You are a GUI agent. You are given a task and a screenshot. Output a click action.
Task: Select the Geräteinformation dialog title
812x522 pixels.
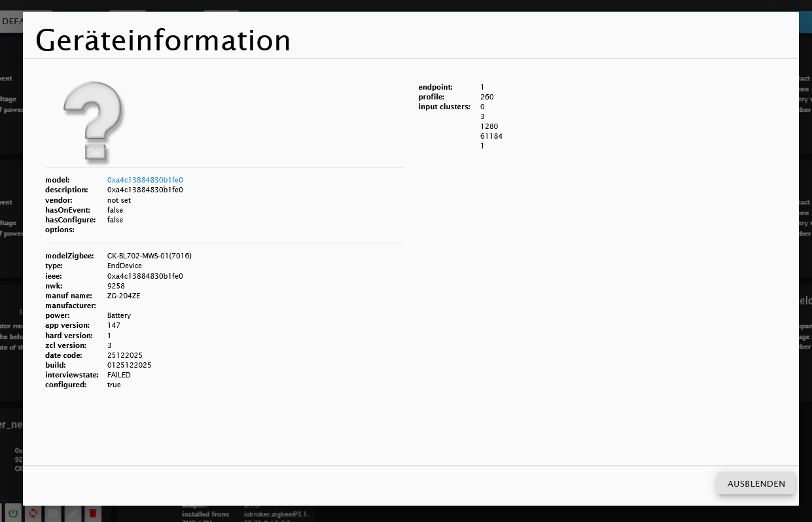[x=163, y=41]
